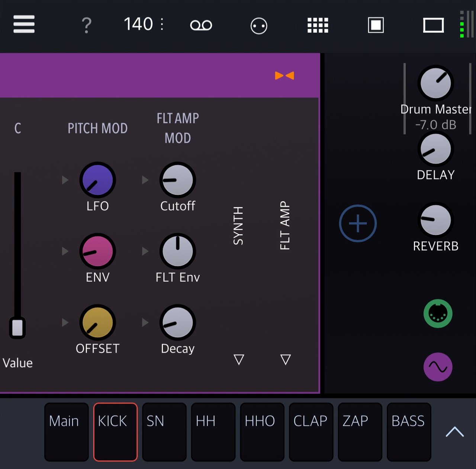Open the tape recorder icon
The height and width of the screenshot is (469, 476).
pyautogui.click(x=201, y=25)
